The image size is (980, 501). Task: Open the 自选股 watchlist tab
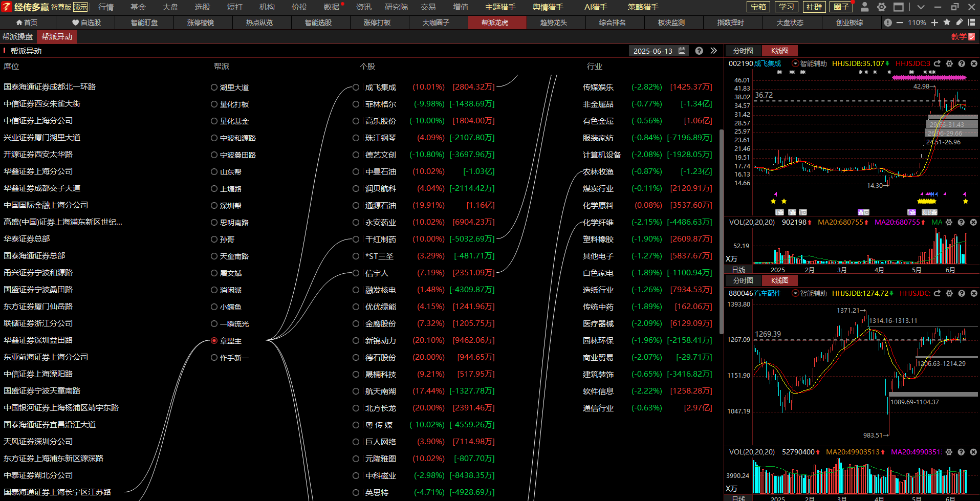[x=86, y=23]
